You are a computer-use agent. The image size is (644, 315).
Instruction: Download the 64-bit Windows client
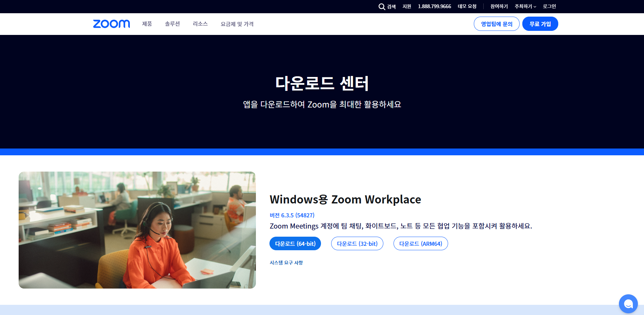click(x=295, y=243)
